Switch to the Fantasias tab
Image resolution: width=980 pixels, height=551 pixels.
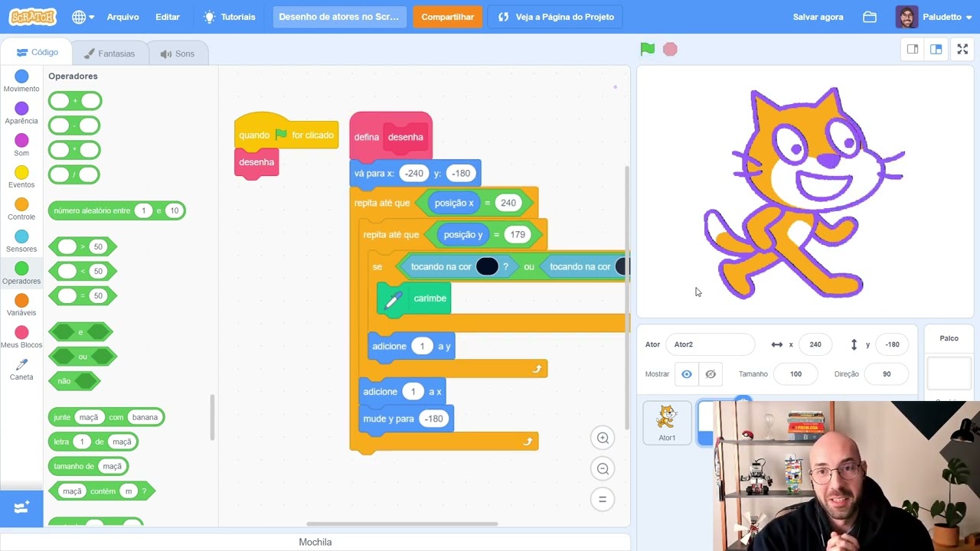pyautogui.click(x=109, y=54)
